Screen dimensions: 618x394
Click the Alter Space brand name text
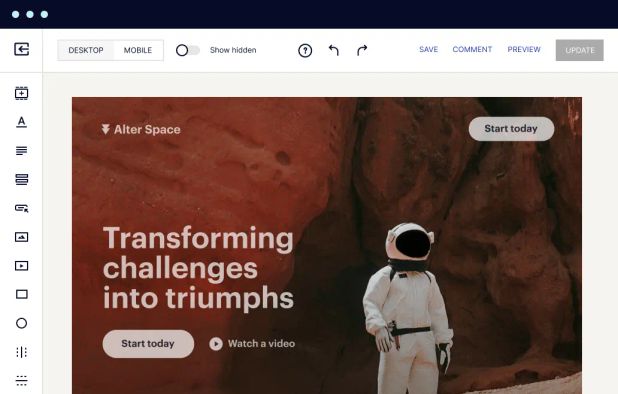(147, 130)
